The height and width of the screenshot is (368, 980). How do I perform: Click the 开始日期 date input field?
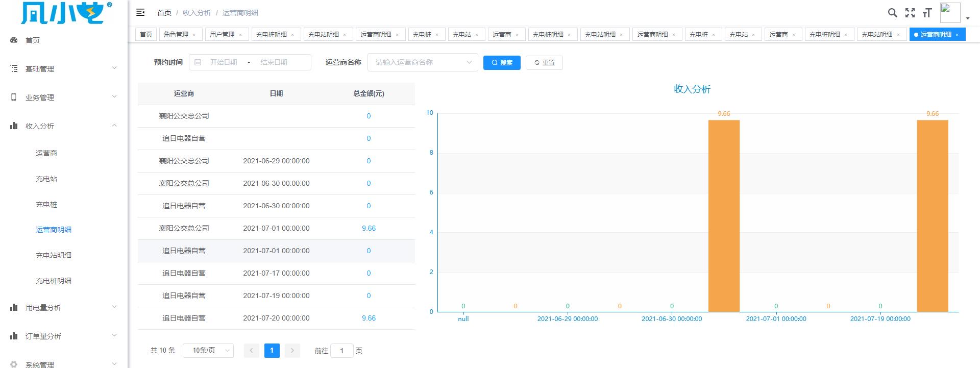(x=224, y=62)
